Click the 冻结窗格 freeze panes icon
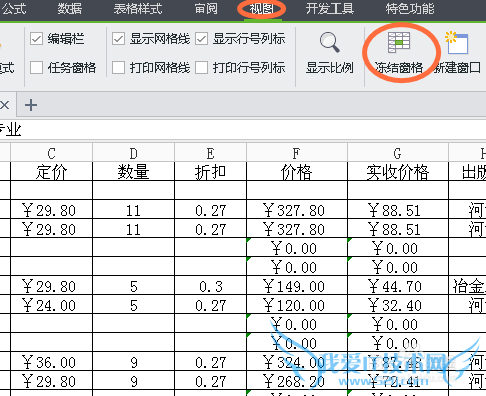486x396 pixels. tap(399, 42)
